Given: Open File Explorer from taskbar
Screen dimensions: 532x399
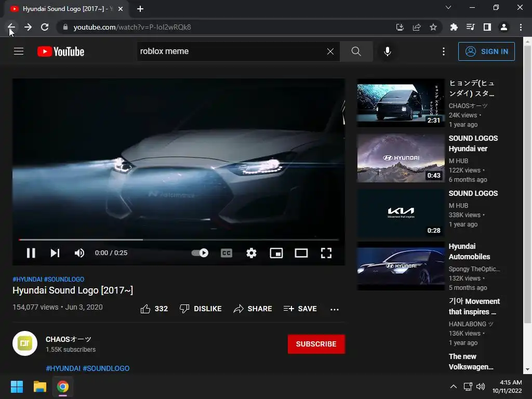Looking at the screenshot, I should coord(39,387).
